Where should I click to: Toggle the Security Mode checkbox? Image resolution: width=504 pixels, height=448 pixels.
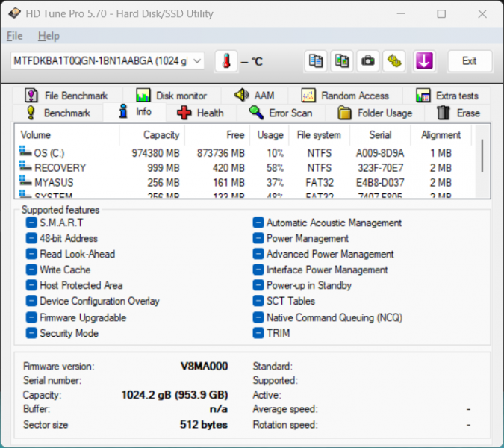click(31, 333)
